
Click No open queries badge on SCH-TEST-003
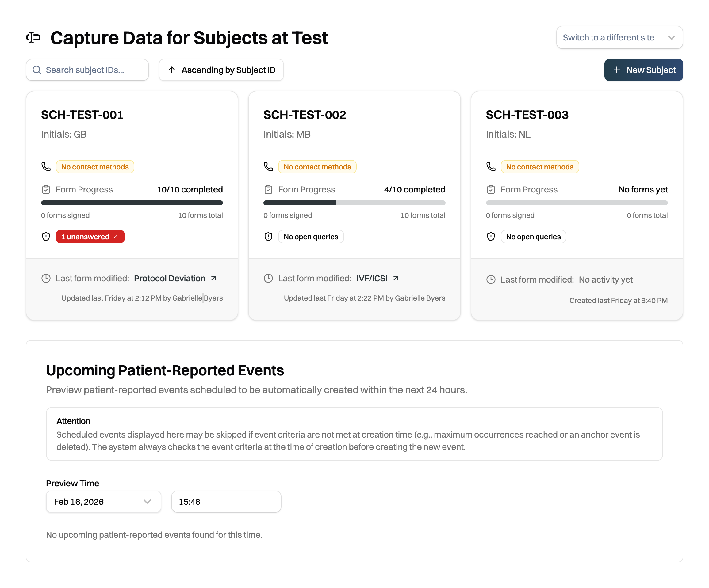533,237
